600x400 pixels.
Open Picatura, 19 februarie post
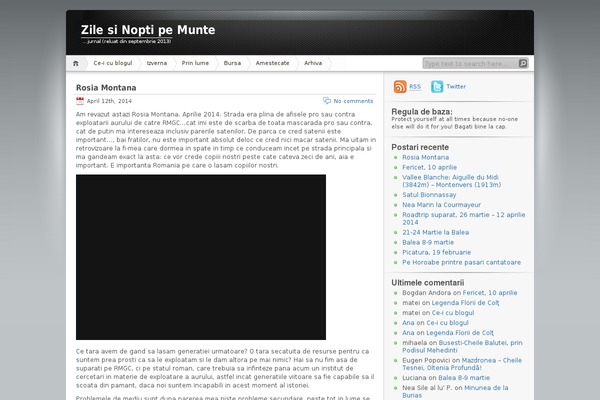436,252
